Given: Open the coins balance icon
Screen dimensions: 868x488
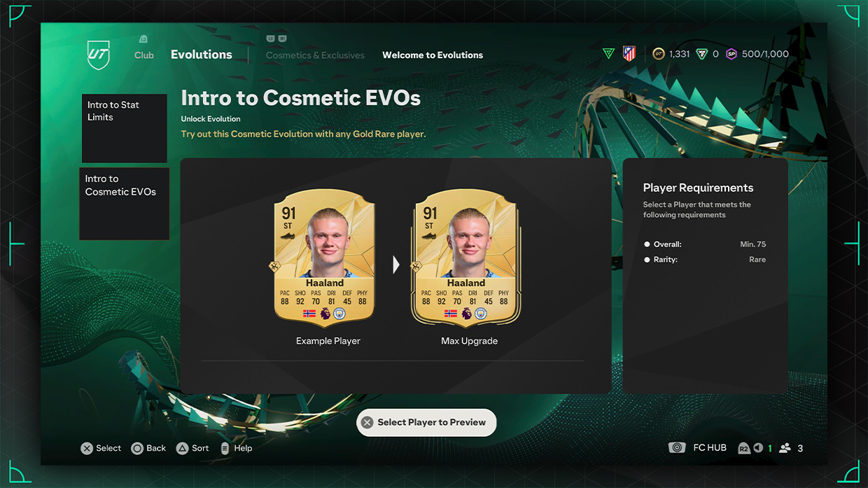Looking at the screenshot, I should point(659,54).
